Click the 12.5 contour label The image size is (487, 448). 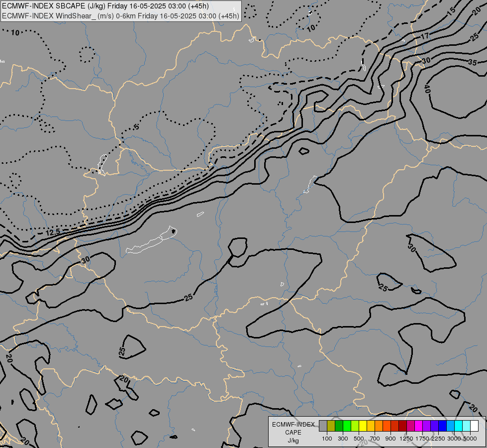(53, 232)
